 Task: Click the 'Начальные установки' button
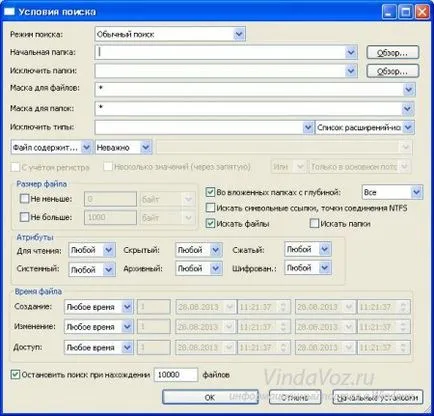[x=378, y=397]
